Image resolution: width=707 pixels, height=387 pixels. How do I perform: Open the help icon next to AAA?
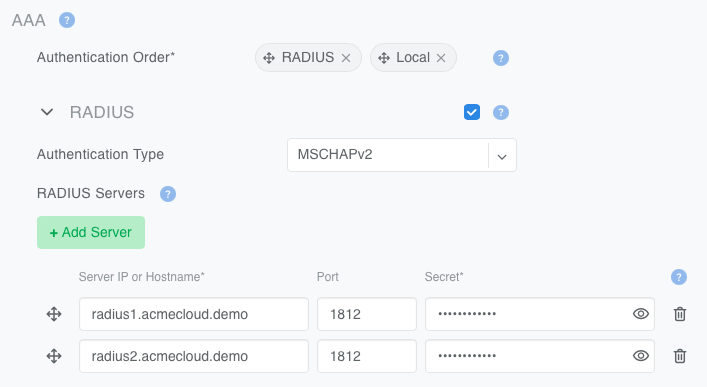pos(67,20)
